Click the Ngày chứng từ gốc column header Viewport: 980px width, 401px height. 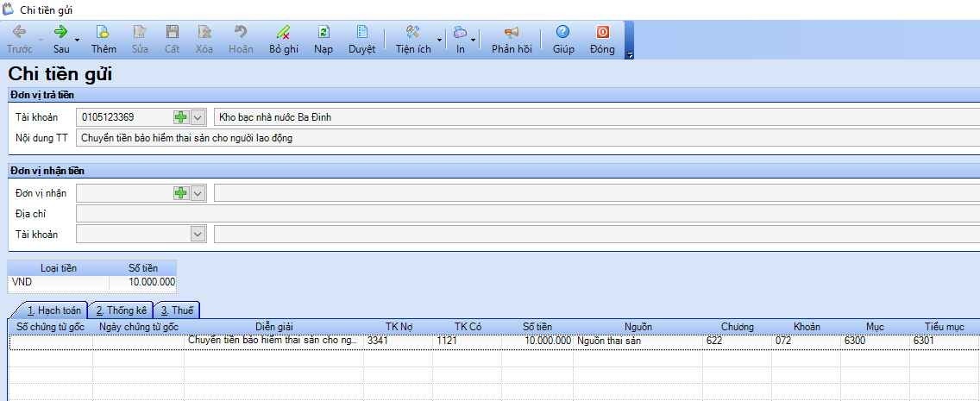click(x=139, y=327)
